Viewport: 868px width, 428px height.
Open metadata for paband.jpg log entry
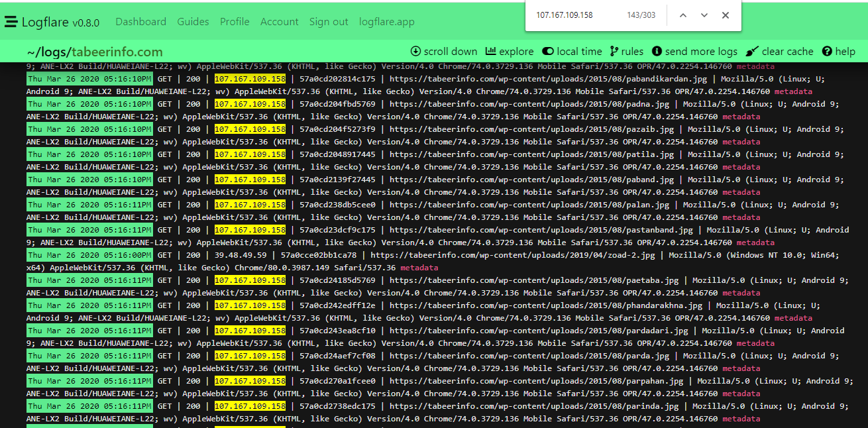tap(741, 192)
